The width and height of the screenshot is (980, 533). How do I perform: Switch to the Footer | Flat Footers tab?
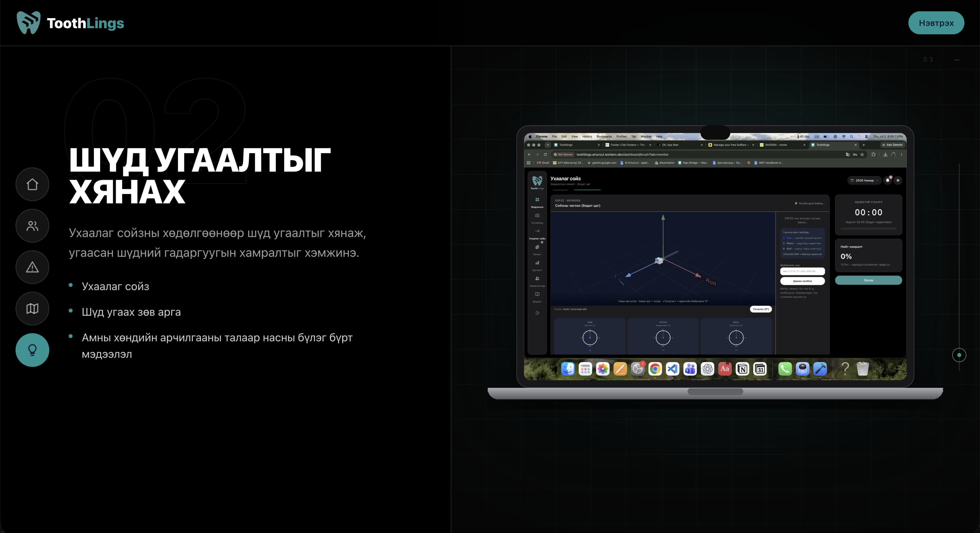click(628, 145)
